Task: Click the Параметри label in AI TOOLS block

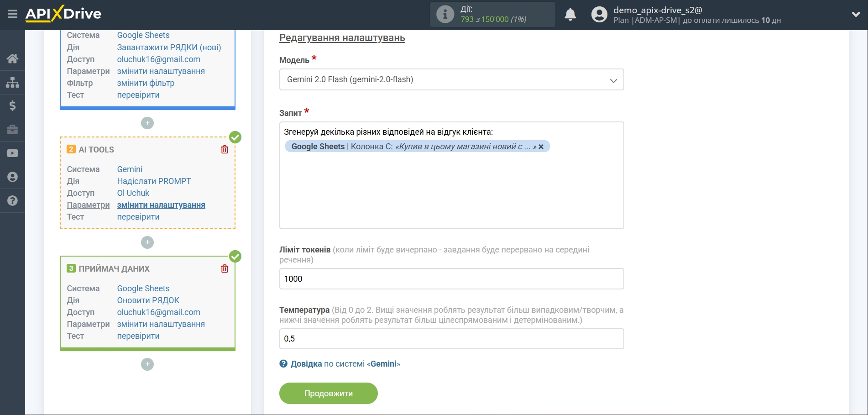Action: 88,205
